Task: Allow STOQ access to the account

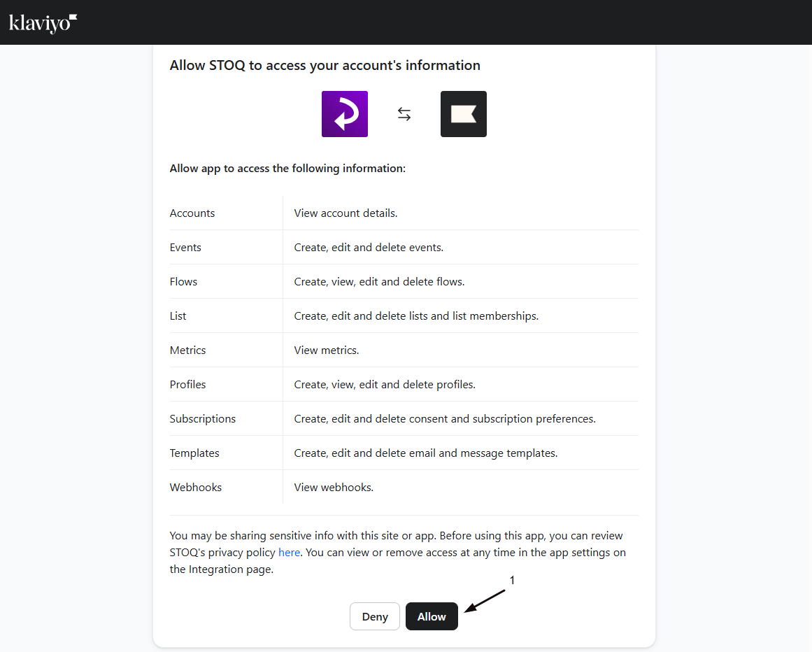Action: 432,616
